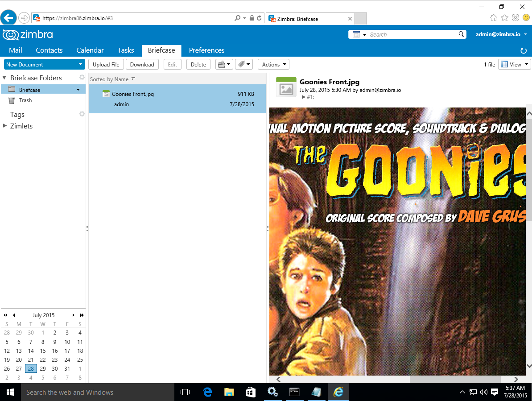Open the Trash folder
532x401 pixels.
[x=25, y=100]
